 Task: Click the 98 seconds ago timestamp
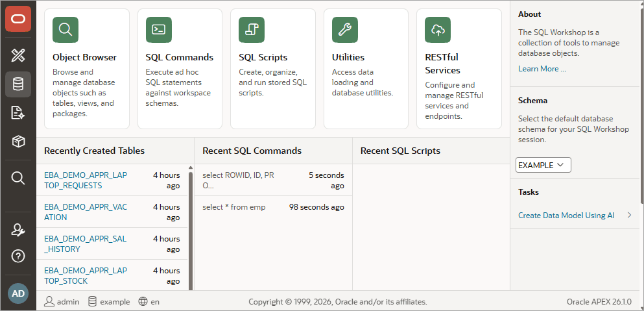316,207
